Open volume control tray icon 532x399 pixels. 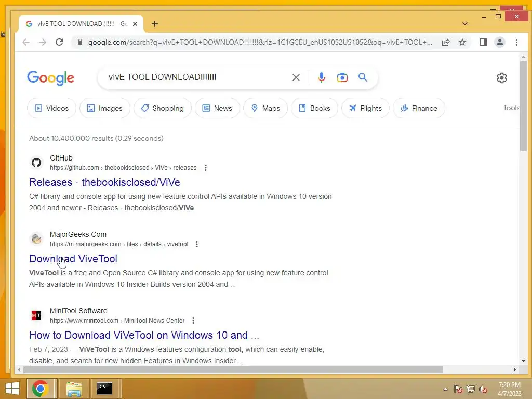coord(483,389)
